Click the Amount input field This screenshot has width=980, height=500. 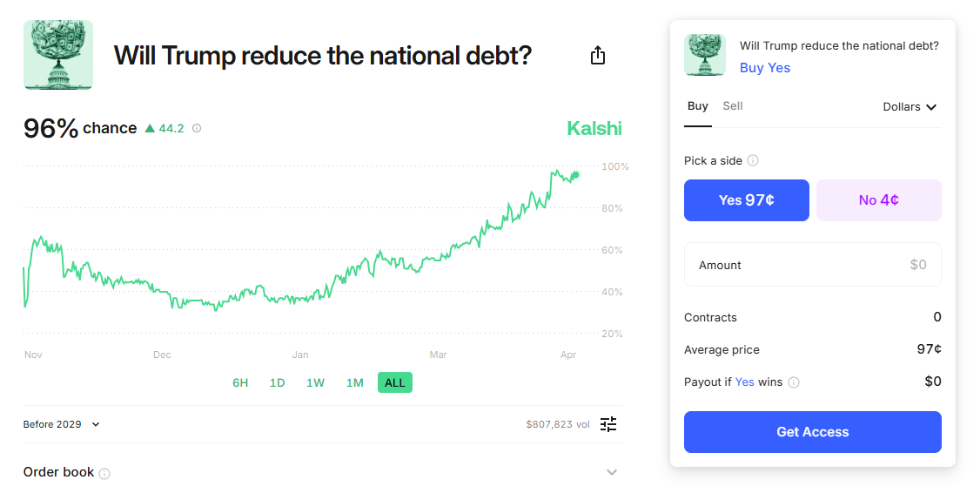click(813, 265)
